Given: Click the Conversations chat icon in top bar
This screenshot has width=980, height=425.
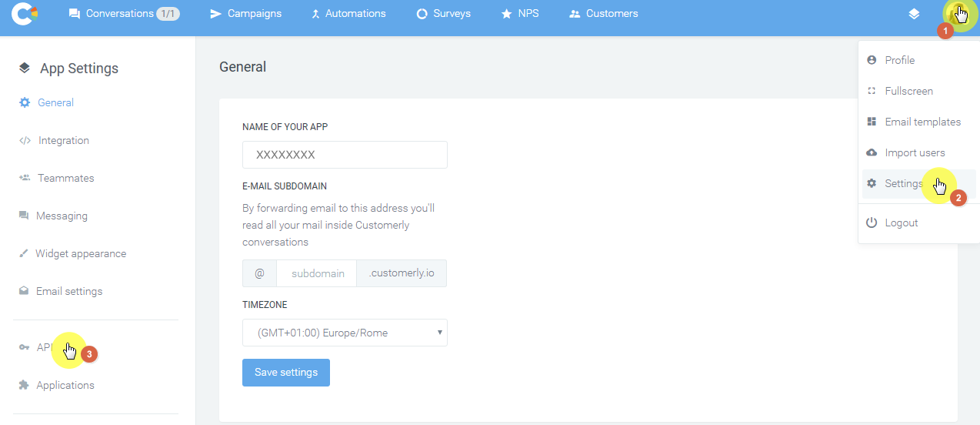Looking at the screenshot, I should [x=75, y=14].
